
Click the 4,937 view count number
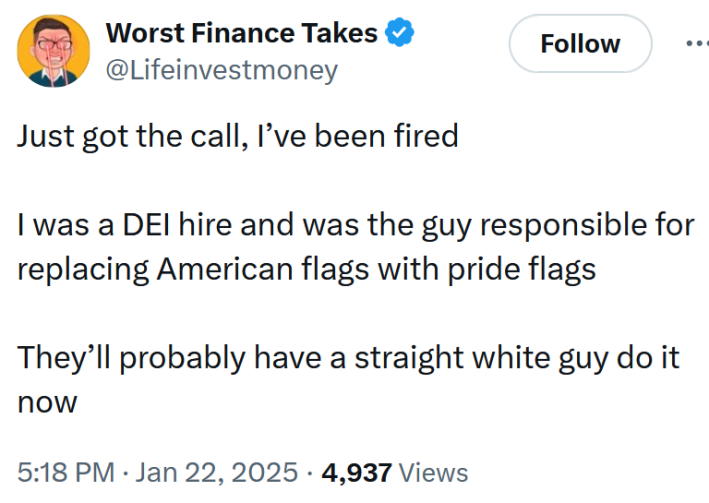(x=354, y=471)
